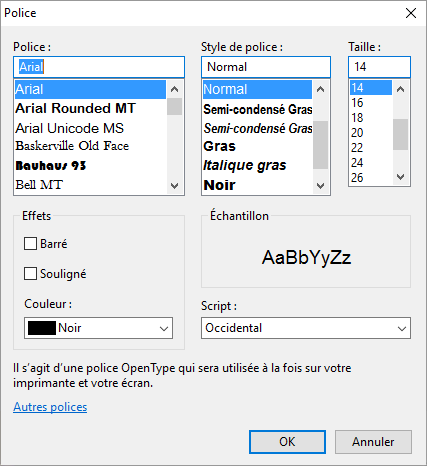427x466 pixels.
Task: Expand the Script dropdown set to Occidental
Action: tap(306, 328)
